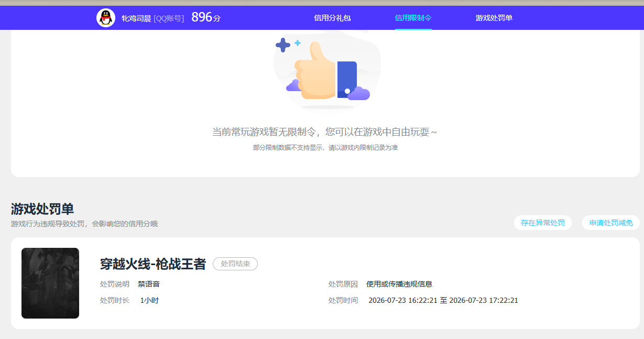
Task: Click the 禁语音 penalty description
Action: (149, 284)
